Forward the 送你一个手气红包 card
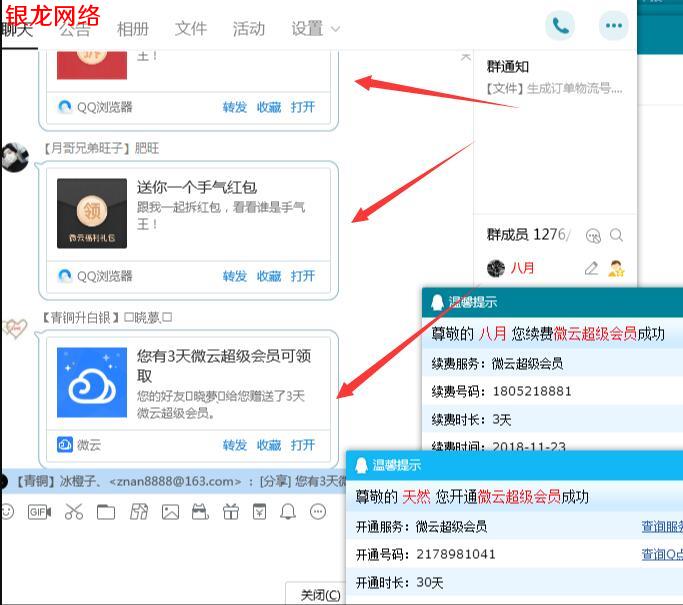Image resolution: width=683 pixels, height=605 pixels. click(234, 276)
